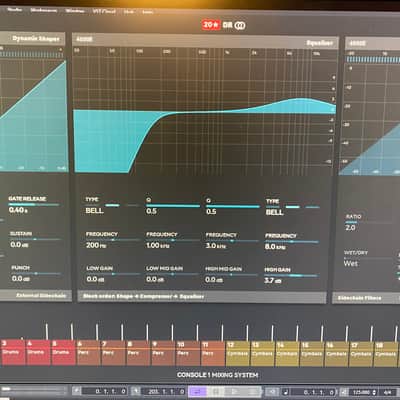Select track 17 Cymbals in the track strip
This screenshot has width=400, height=400.
point(362,354)
